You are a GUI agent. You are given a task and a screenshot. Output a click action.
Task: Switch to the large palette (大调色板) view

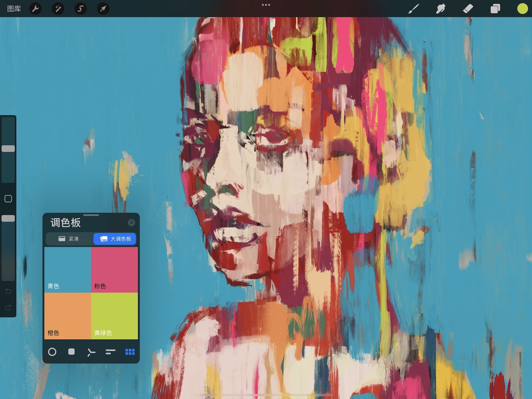[x=115, y=239]
